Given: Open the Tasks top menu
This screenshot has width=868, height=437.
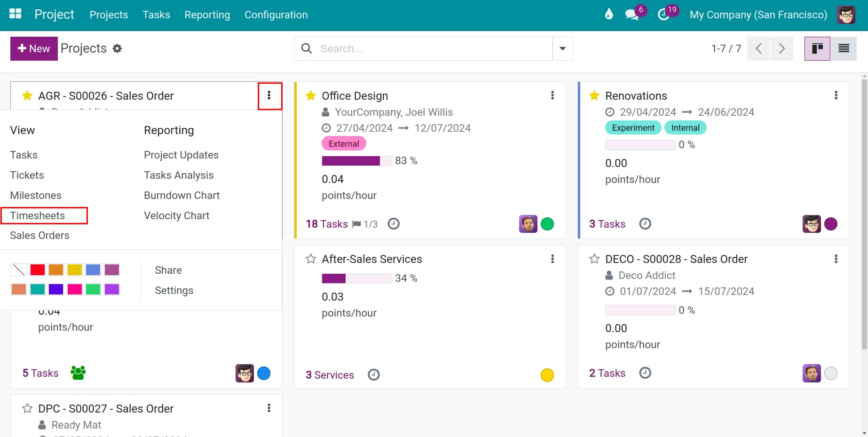Looking at the screenshot, I should tap(157, 15).
